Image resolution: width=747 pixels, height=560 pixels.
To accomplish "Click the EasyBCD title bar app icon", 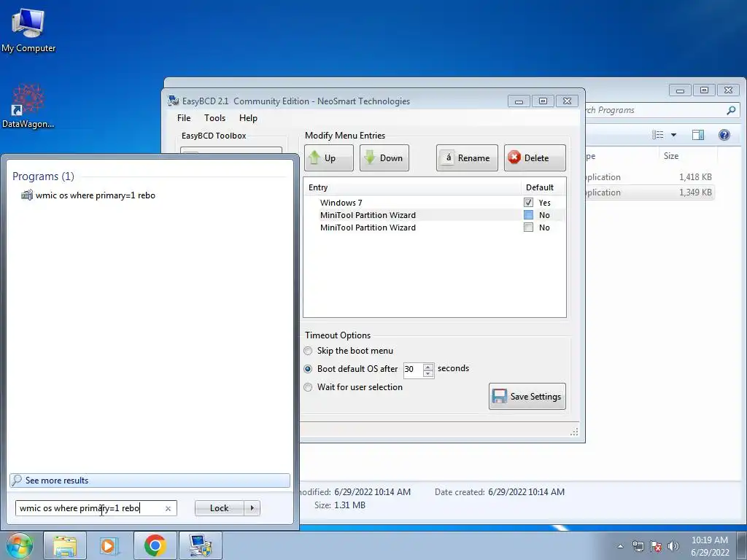I will [174, 101].
